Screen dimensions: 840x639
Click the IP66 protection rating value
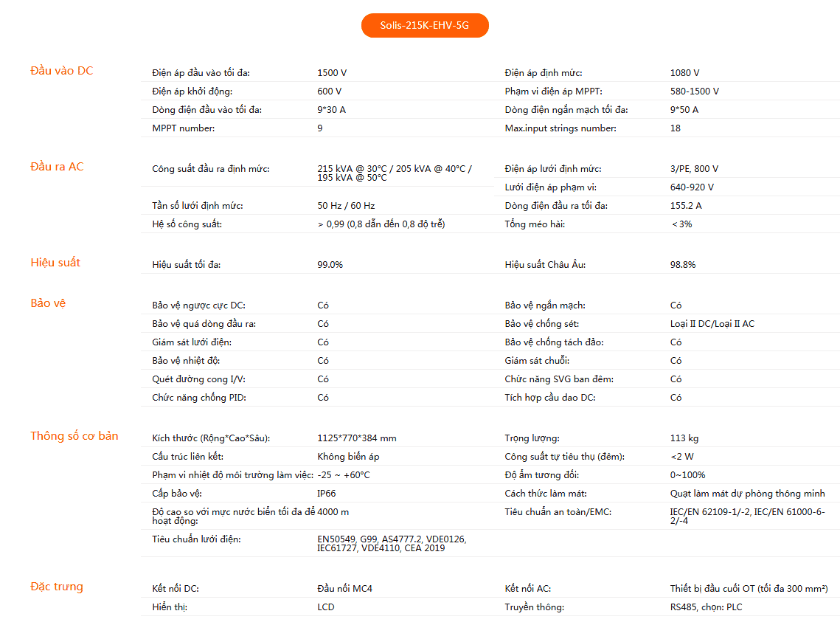coord(327,494)
